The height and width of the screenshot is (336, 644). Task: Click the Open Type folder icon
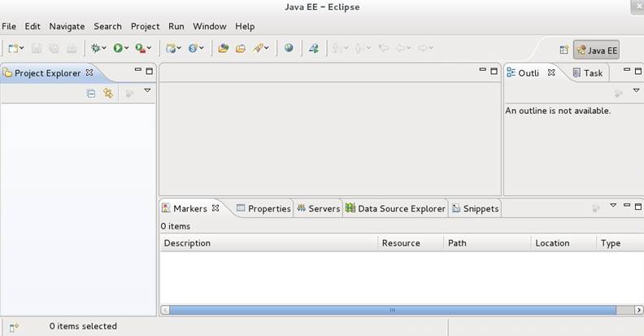click(223, 49)
